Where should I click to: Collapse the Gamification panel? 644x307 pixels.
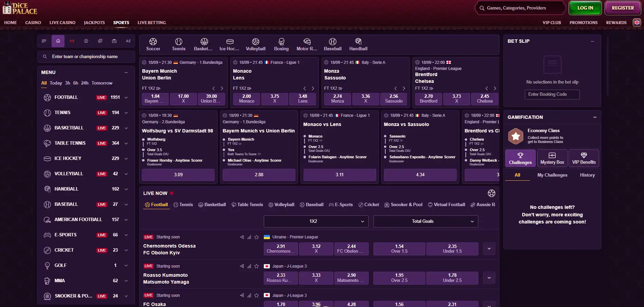coord(595,117)
